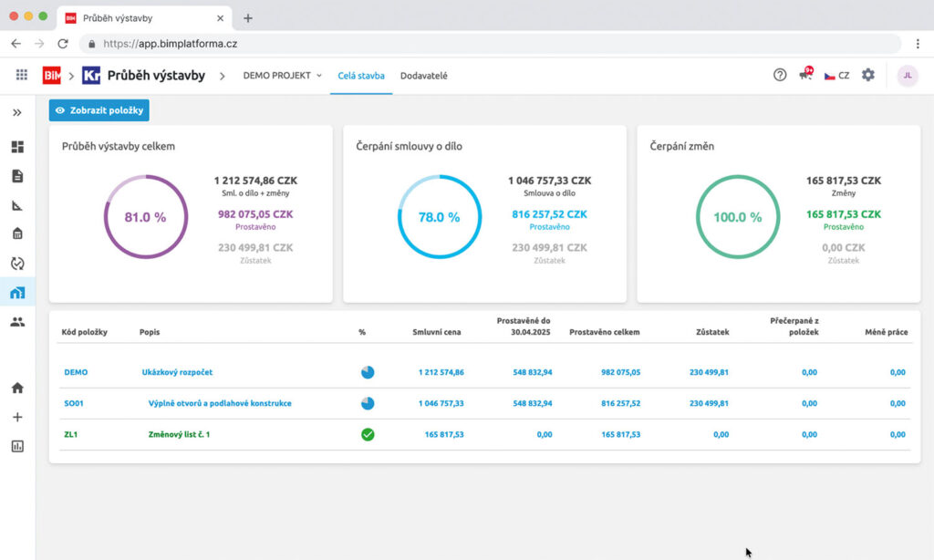This screenshot has height=560, width=934.
Task: Open the calculator icon in sidebar
Action: 17,234
